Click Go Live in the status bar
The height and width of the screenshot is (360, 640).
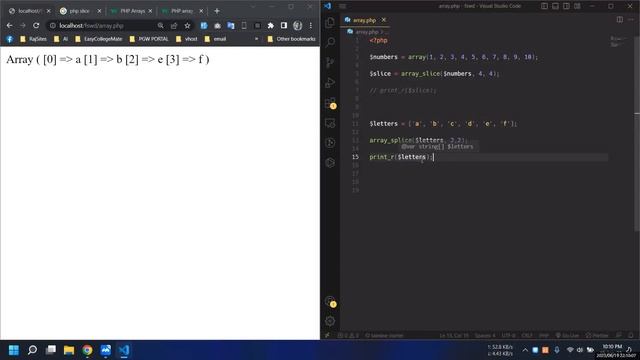(x=567, y=336)
